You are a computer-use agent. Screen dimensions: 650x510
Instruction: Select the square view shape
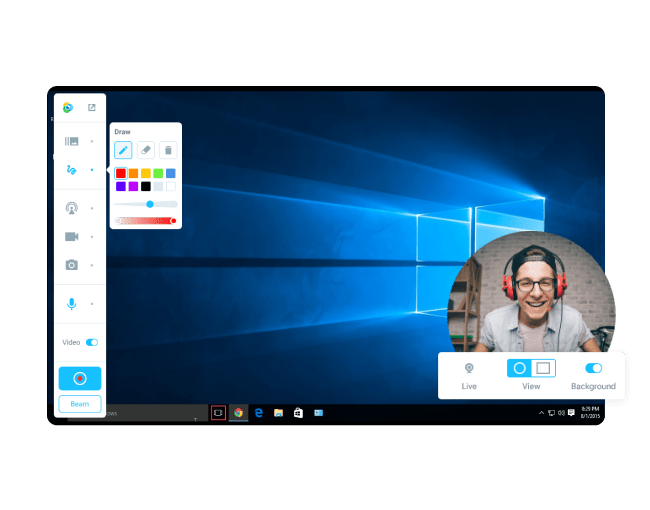point(543,368)
